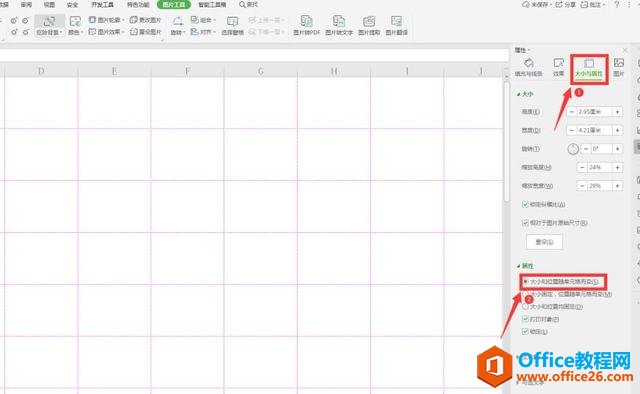Image resolution: width=640 pixels, height=394 pixels.
Task: Open the 颜色 dropdown arrow
Action: [82, 32]
